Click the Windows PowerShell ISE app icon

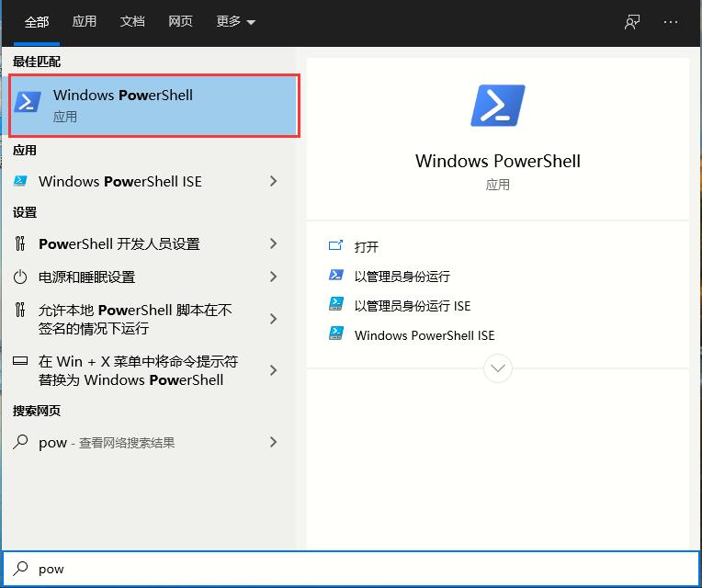point(21,181)
